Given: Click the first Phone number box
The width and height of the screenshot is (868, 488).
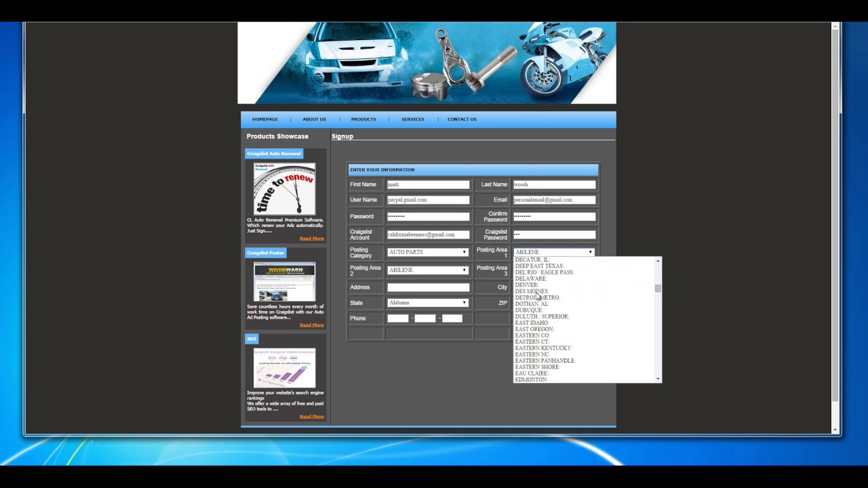Looking at the screenshot, I should tap(398, 319).
